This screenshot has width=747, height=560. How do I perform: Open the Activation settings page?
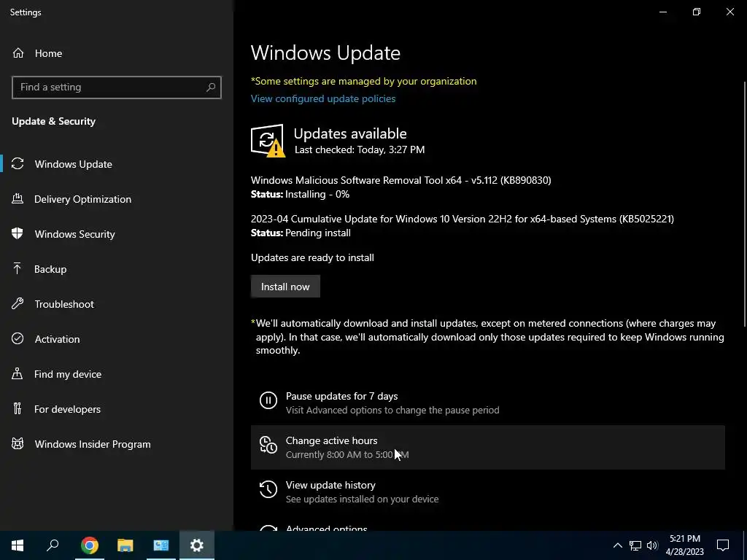click(117, 339)
